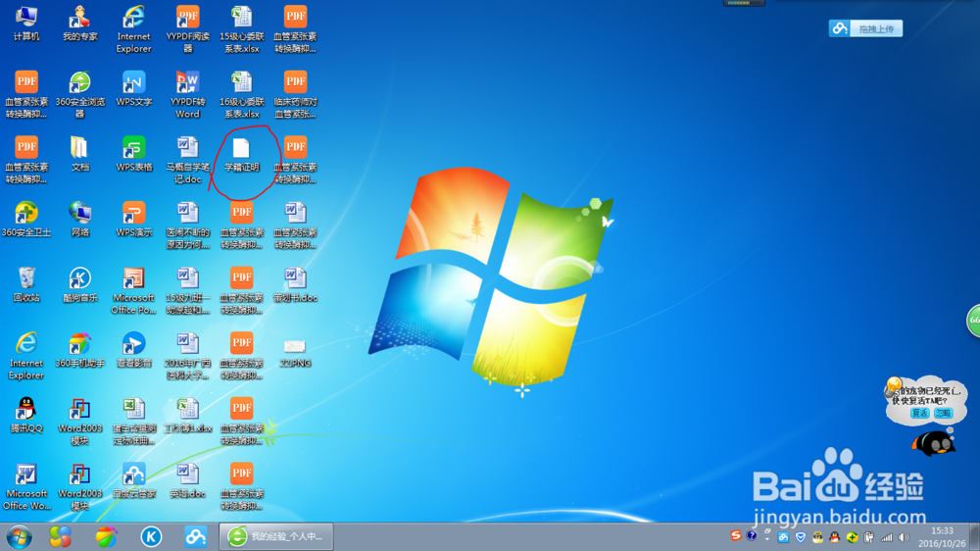Click the green plus 360 tray icon

click(x=852, y=537)
